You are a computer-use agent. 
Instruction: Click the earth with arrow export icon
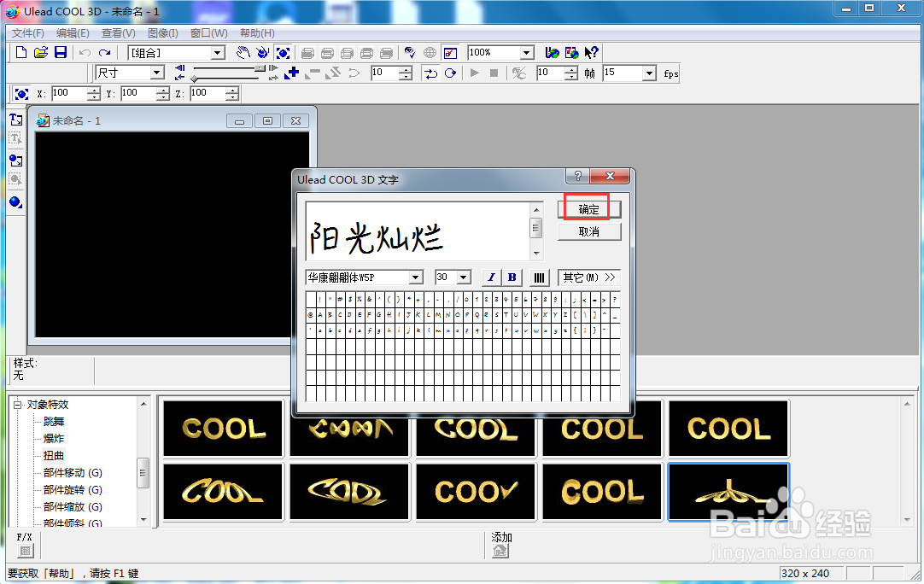point(552,53)
